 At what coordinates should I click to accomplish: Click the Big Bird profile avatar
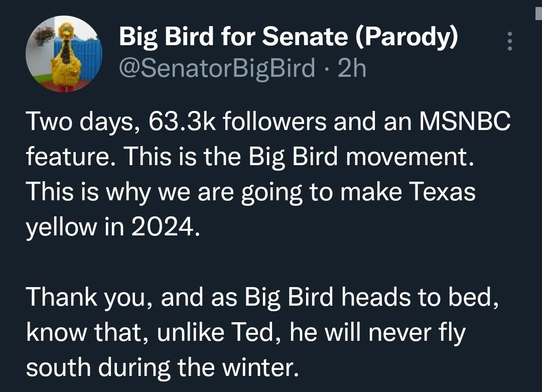point(64,54)
